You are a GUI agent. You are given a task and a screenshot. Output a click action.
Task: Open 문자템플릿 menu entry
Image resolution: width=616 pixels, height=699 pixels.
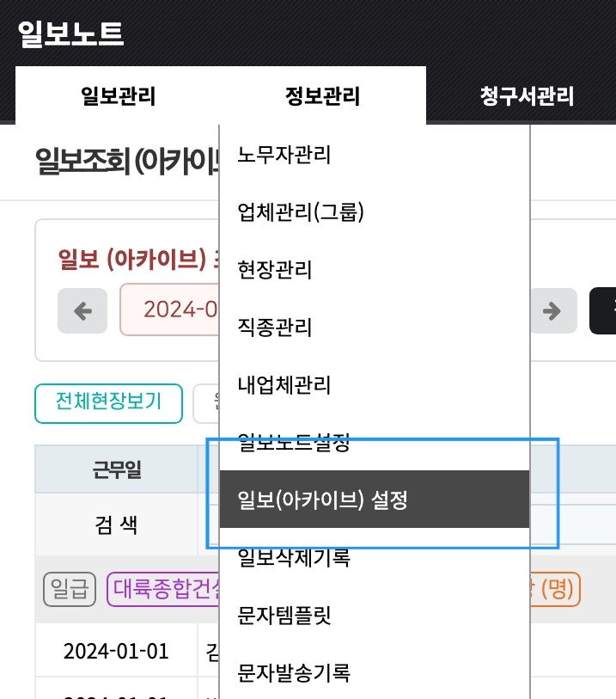pos(284,616)
